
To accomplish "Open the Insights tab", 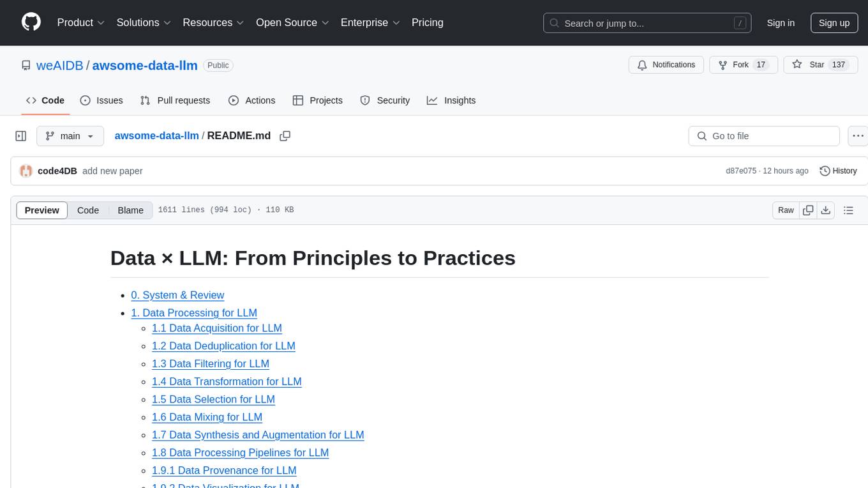I will coord(451,100).
